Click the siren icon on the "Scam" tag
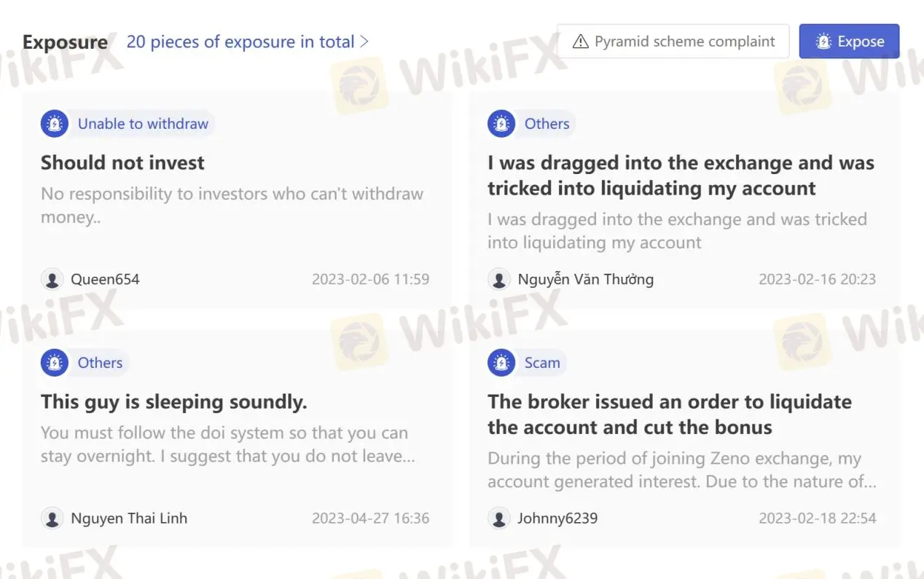The height and width of the screenshot is (579, 924). (x=501, y=362)
